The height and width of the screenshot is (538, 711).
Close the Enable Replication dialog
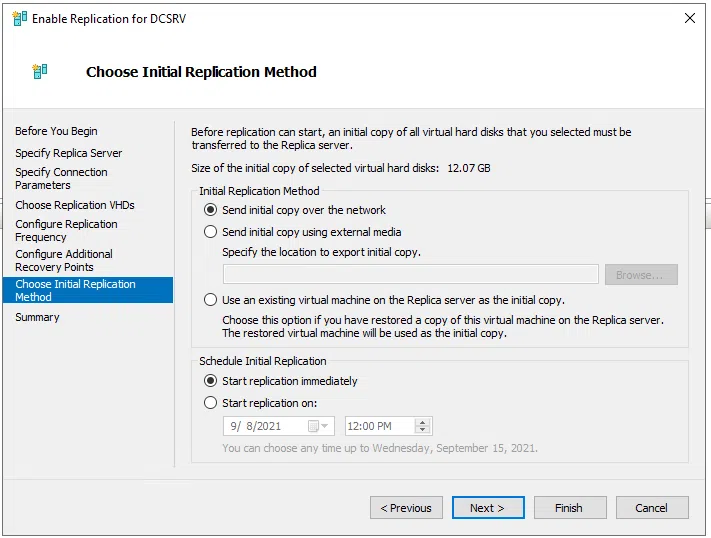(x=689, y=18)
